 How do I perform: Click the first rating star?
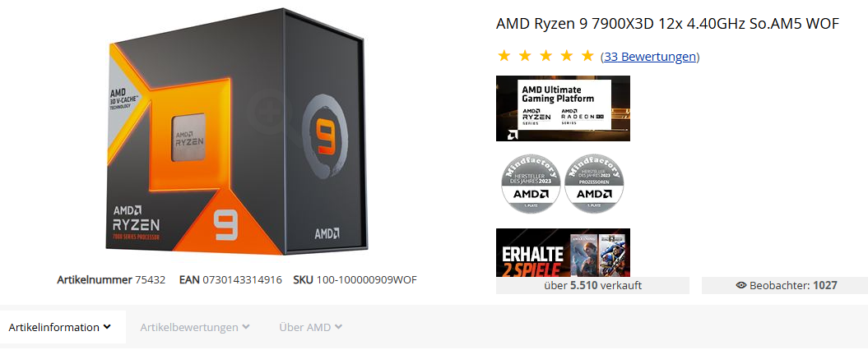point(504,56)
